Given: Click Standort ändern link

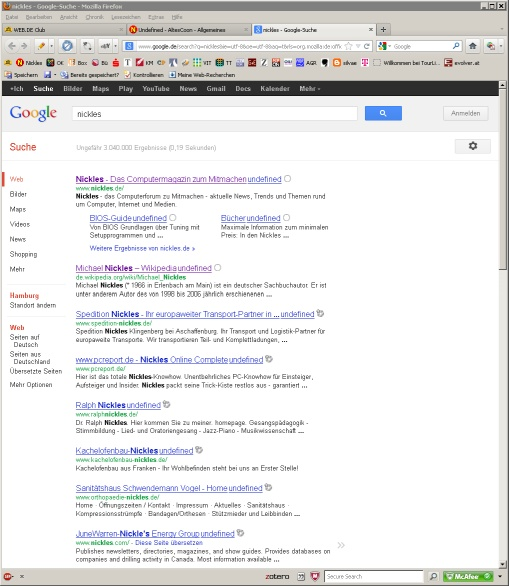Looking at the screenshot, I should click(x=33, y=305).
